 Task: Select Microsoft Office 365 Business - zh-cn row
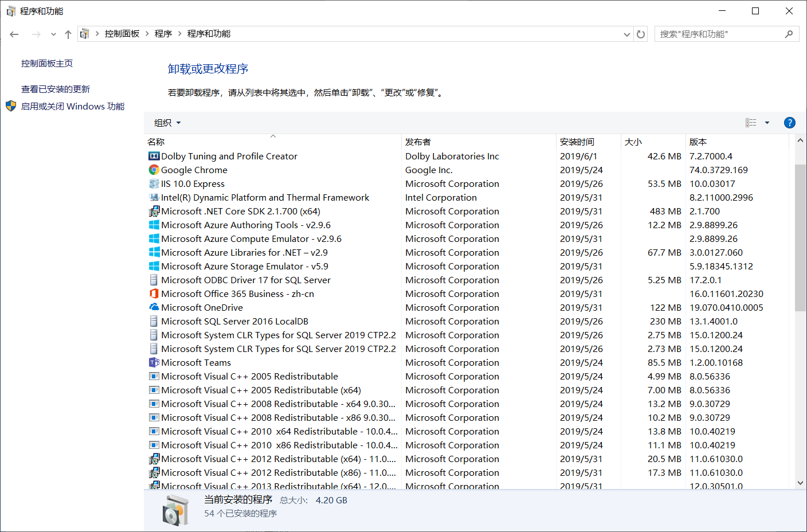point(467,294)
